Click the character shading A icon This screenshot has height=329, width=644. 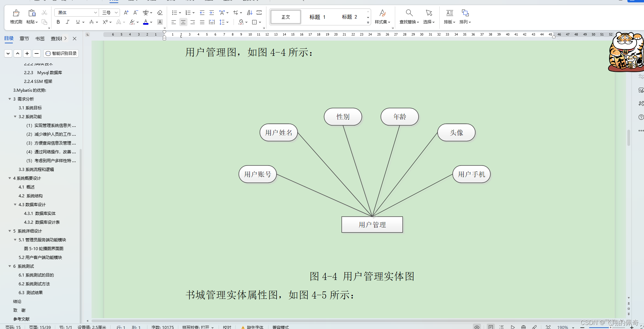[x=160, y=22]
